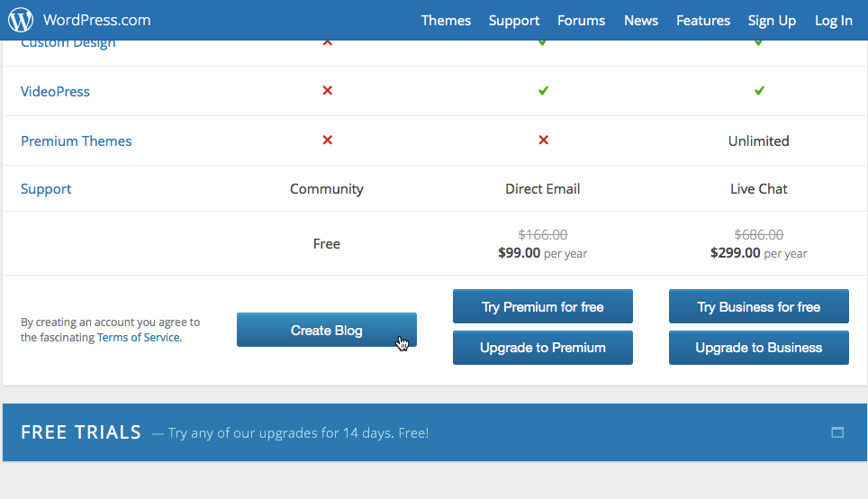This screenshot has height=499, width=868.
Task: Click Try Business for free button
Action: click(758, 306)
